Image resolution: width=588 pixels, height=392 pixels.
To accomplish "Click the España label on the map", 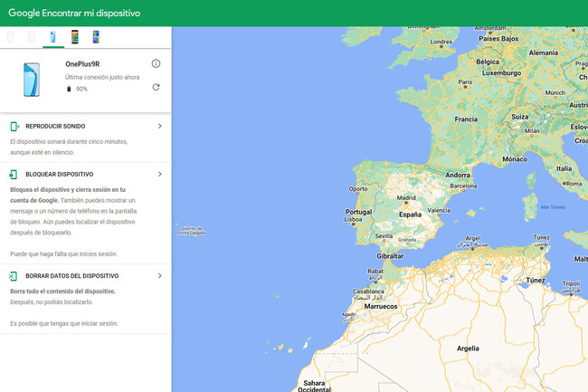I will pos(411,215).
